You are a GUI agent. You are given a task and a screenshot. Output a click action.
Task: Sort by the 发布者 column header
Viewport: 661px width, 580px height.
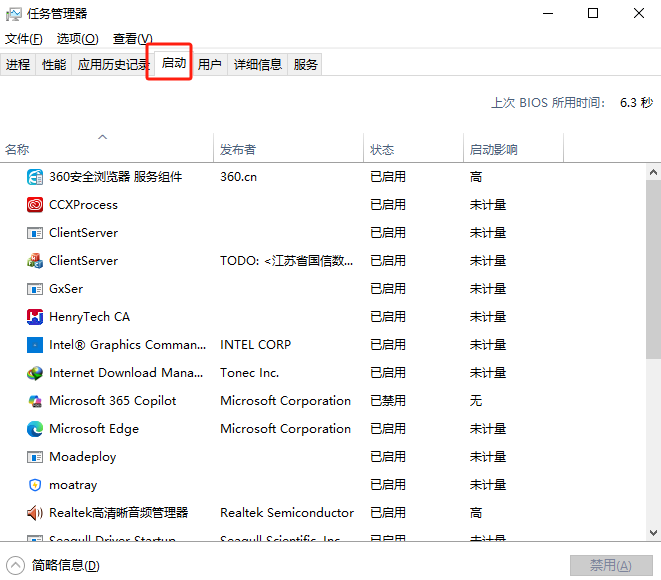(x=288, y=149)
